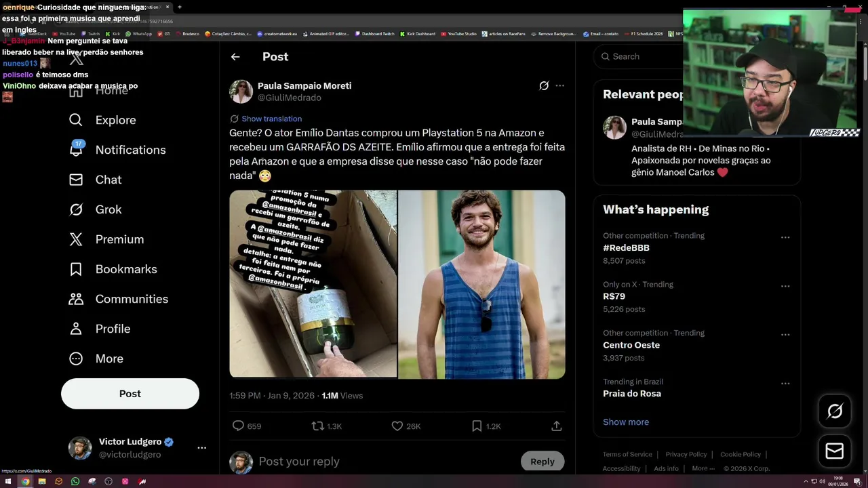Open Chat in the sidebar

95,180
